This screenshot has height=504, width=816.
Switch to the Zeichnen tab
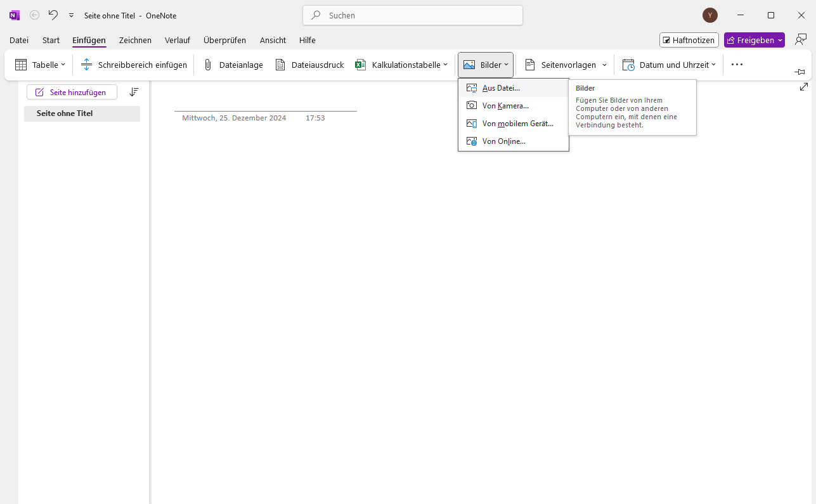(135, 40)
